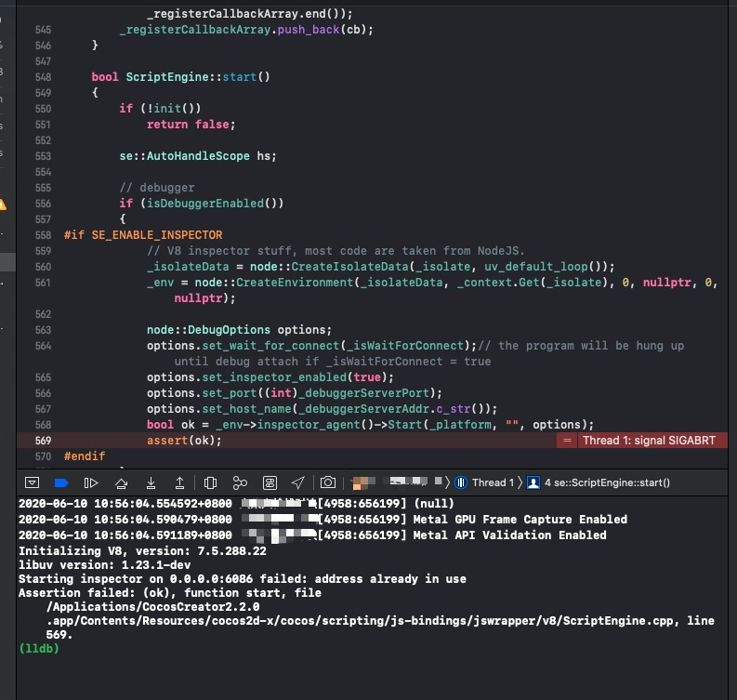737x700 pixels.
Task: Capture GPU frame with camera icon
Action: (x=328, y=482)
